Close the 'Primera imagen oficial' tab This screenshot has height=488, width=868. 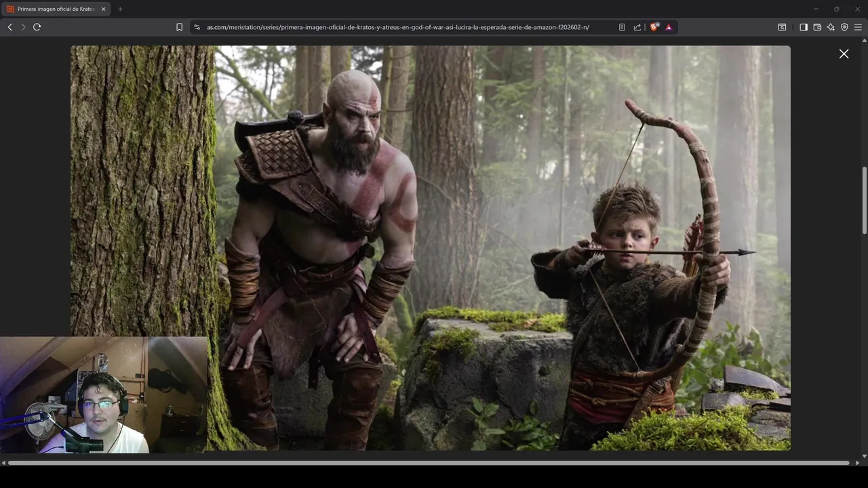(103, 9)
